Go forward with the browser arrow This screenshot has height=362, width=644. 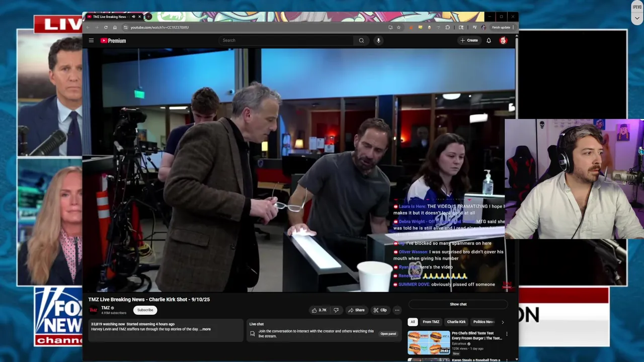pyautogui.click(x=97, y=27)
